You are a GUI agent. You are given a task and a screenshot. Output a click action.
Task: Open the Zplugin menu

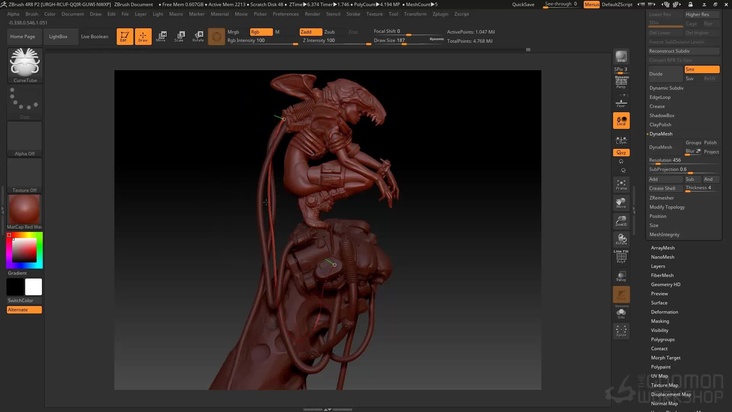[440, 14]
